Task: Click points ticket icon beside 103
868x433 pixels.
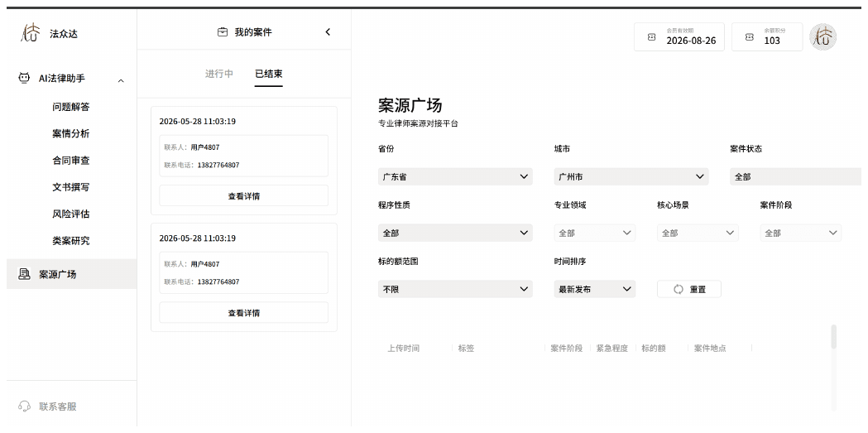Action: click(x=750, y=37)
